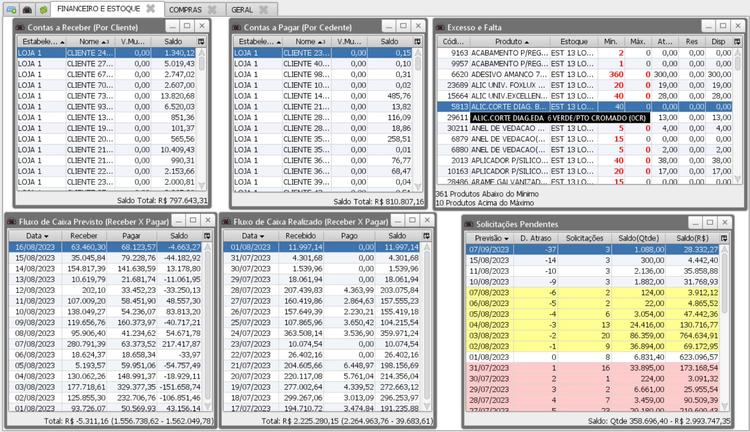Screen dimensions: 750x432
Task: Maximize the Contas a Pagar window
Action: coord(400,25)
